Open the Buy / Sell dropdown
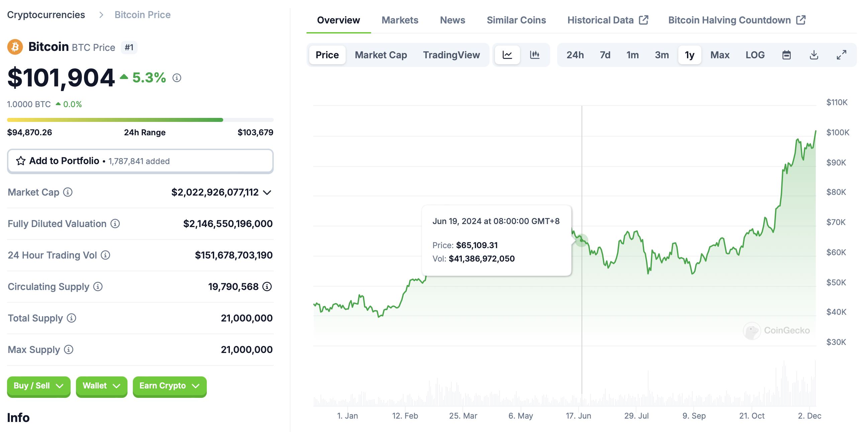 click(39, 386)
